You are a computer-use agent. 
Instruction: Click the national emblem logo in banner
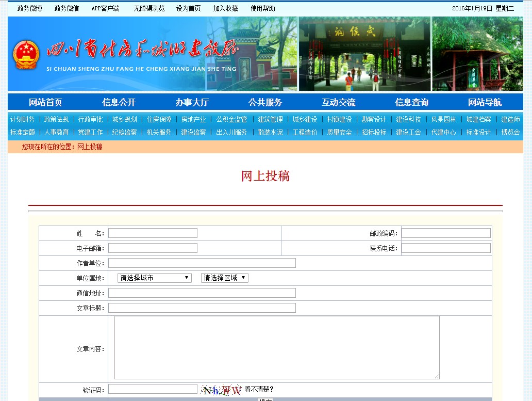tap(26, 55)
